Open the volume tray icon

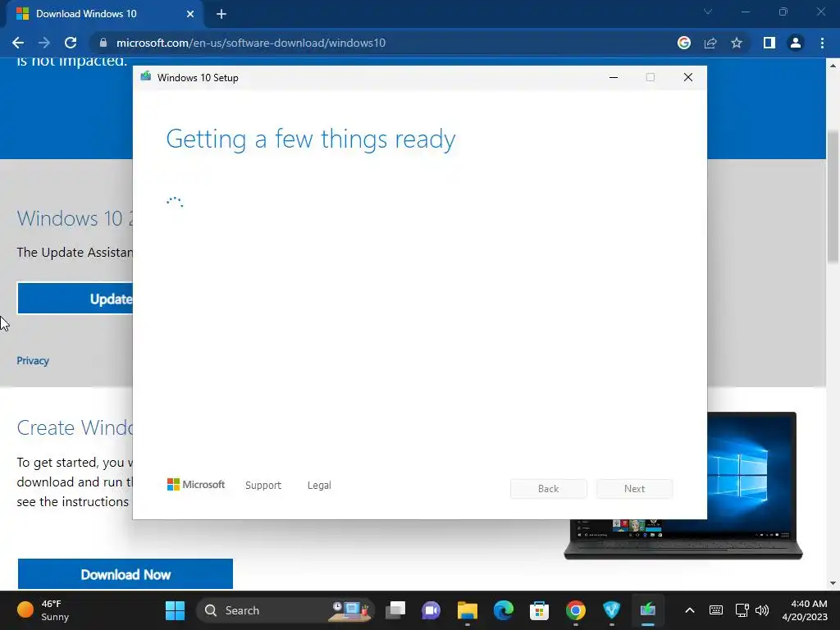point(762,610)
